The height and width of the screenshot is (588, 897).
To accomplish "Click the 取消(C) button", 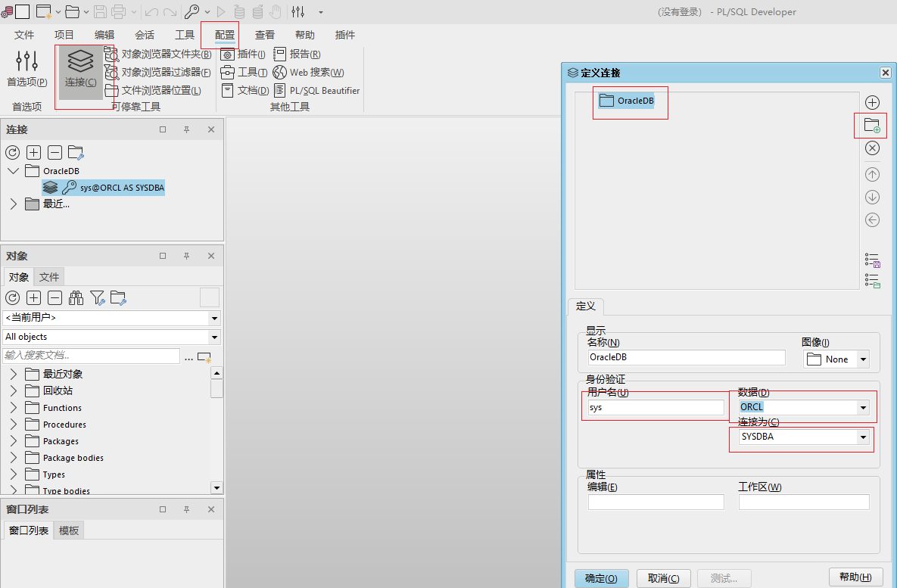I will (x=664, y=578).
